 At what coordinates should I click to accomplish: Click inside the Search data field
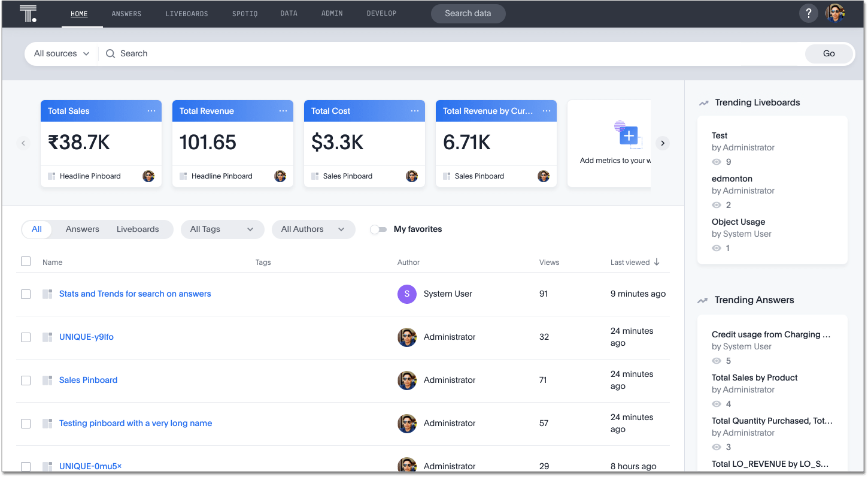[468, 13]
